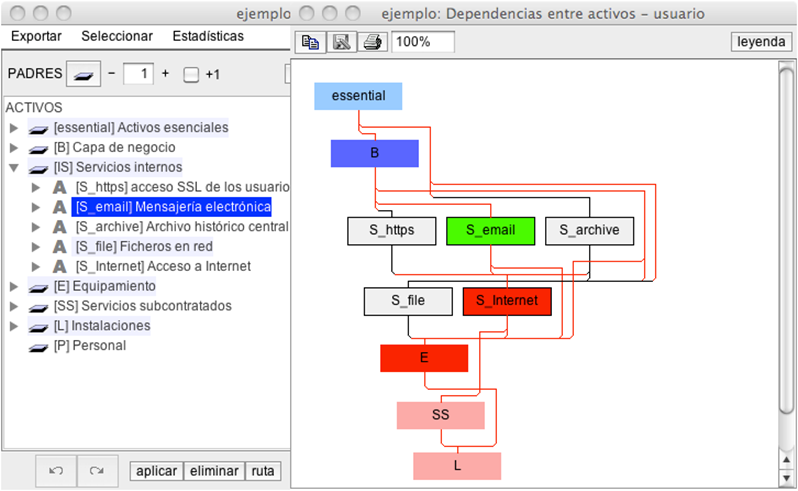Collapse the [IS] Servicios internos node
This screenshot has width=798, height=491.
click(x=14, y=168)
